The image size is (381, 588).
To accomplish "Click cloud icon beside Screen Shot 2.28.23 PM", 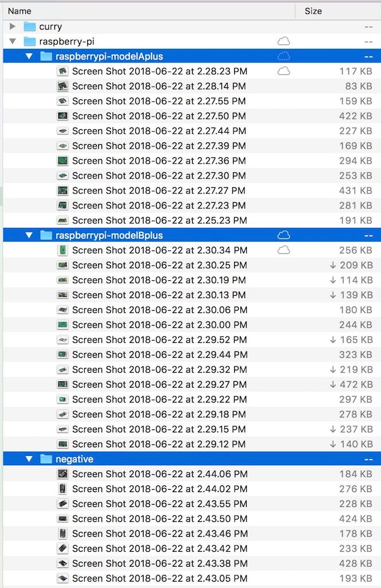I will [x=283, y=71].
